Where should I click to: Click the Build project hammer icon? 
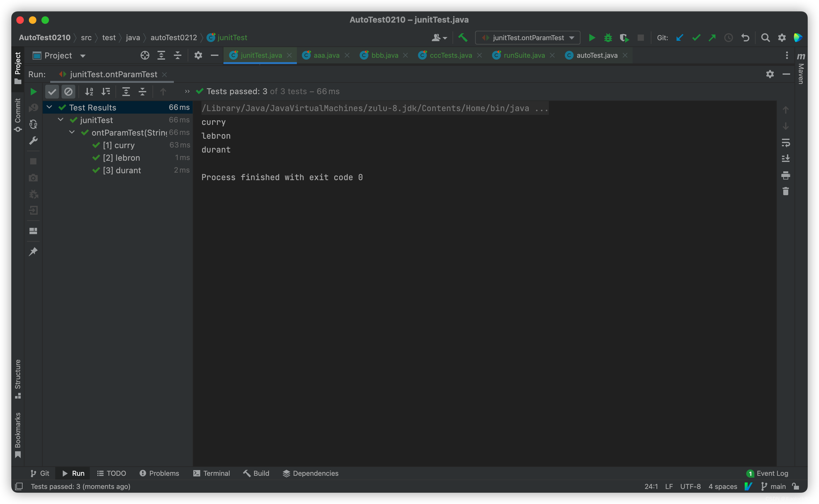tap(463, 38)
